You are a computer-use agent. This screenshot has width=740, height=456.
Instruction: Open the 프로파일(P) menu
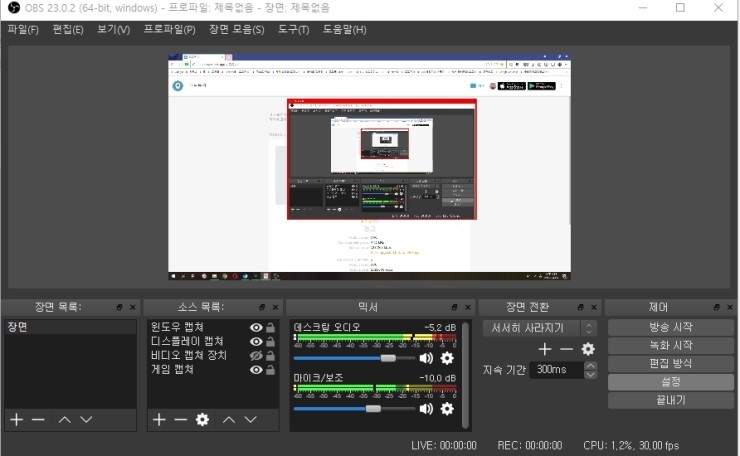click(x=169, y=29)
